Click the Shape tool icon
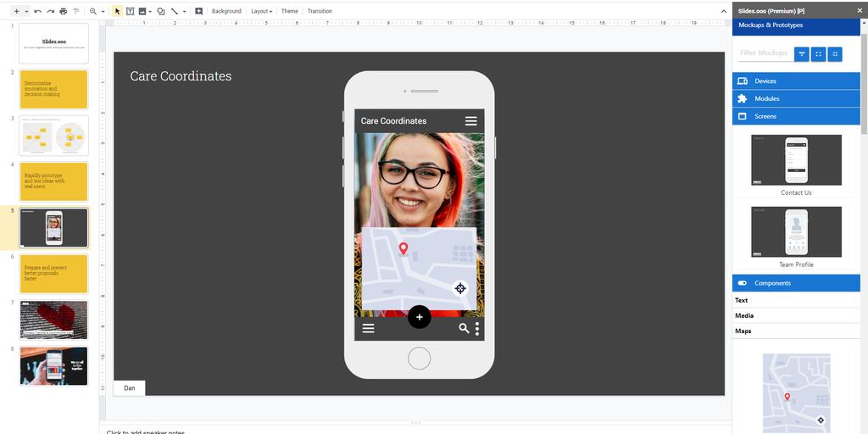Screen dimensions: 868x434 160,11
